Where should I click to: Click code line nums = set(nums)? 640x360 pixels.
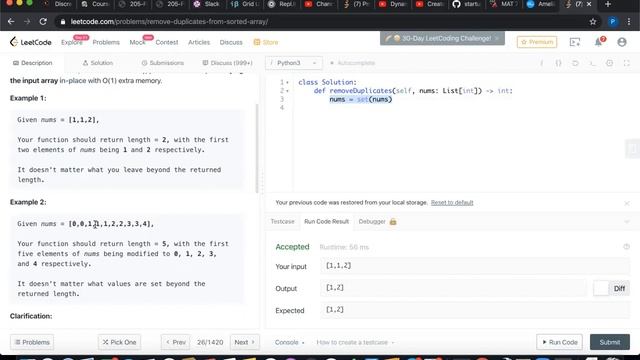(x=360, y=99)
